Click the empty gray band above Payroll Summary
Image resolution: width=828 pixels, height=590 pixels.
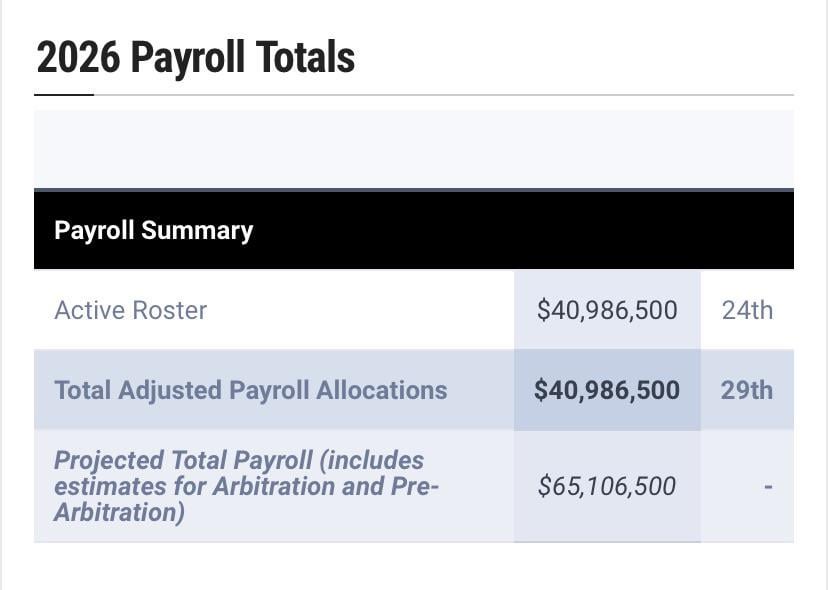413,148
